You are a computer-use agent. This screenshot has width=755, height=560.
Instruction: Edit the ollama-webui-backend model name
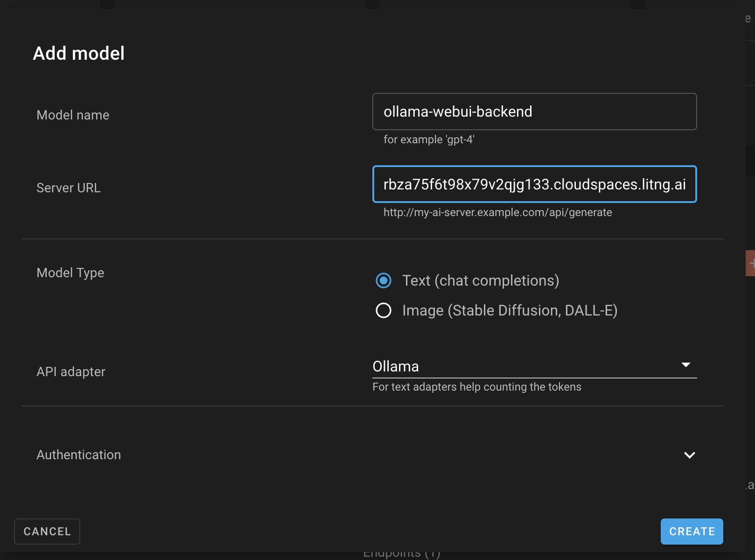pyautogui.click(x=458, y=112)
